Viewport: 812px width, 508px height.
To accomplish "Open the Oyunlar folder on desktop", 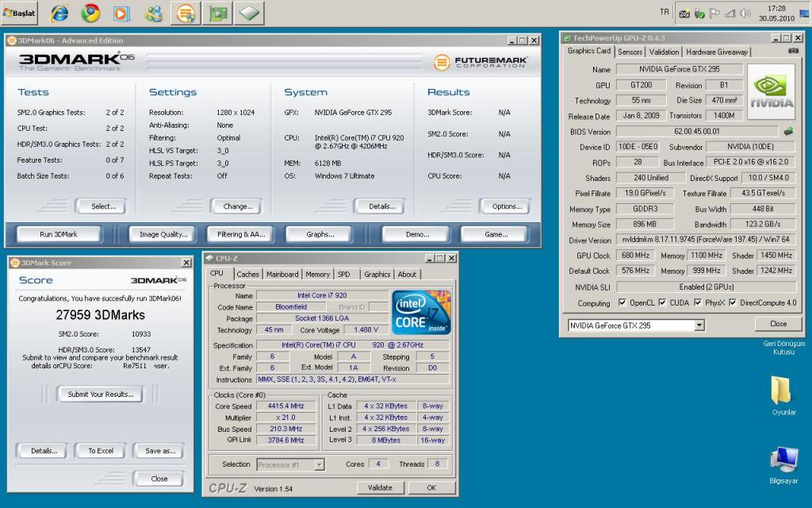I will click(x=781, y=391).
